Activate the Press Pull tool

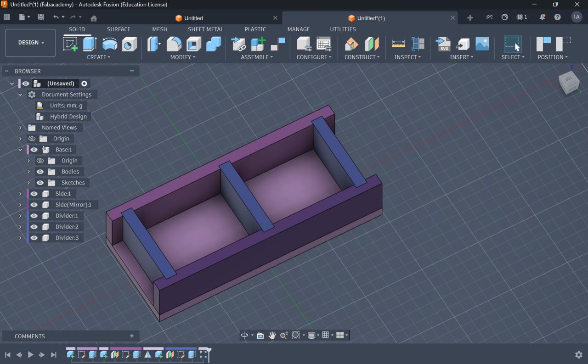point(154,44)
